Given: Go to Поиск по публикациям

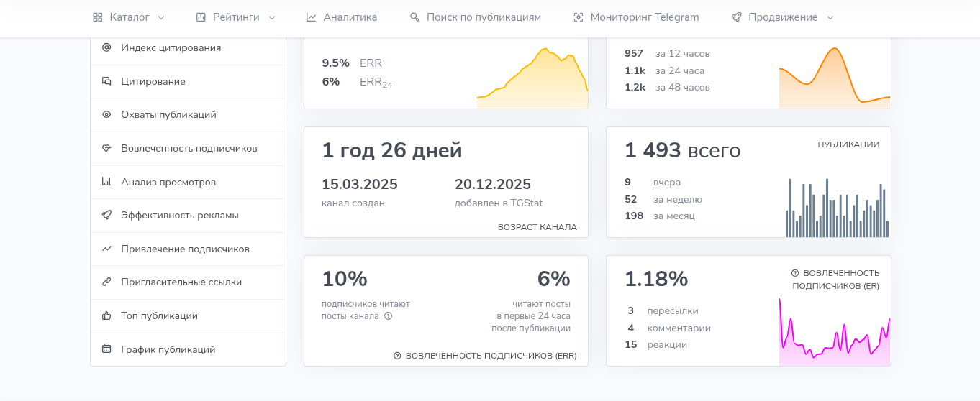Looking at the screenshot, I should [475, 17].
